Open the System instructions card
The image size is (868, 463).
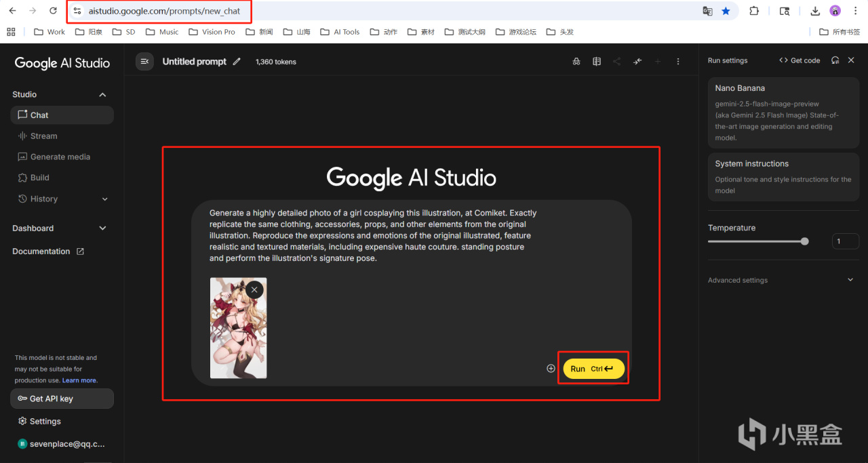(783, 176)
